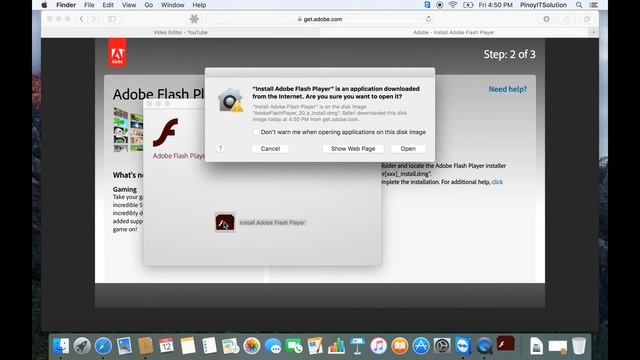Viewport: 640px width, 360px height.
Task: Open the Apple menu
Action: click(44, 5)
